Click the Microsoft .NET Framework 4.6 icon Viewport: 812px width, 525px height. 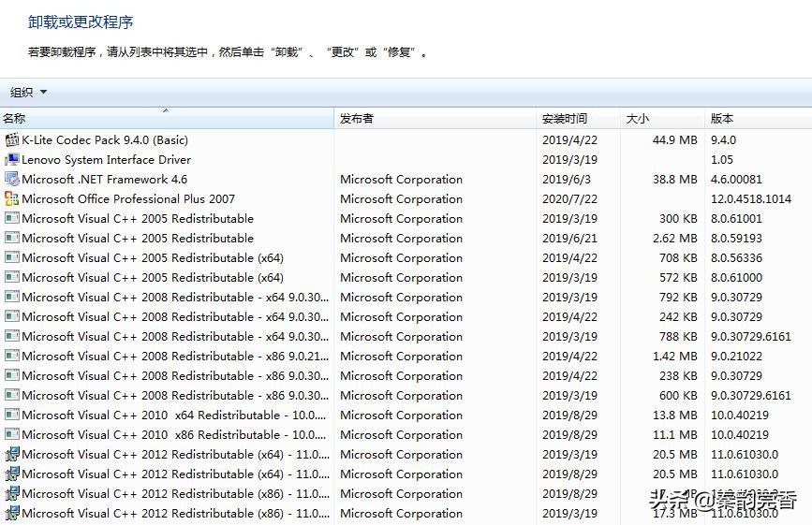coord(12,179)
